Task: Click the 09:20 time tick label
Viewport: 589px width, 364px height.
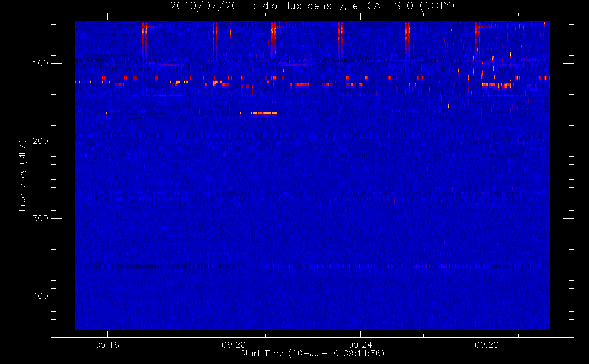Action: (x=234, y=345)
